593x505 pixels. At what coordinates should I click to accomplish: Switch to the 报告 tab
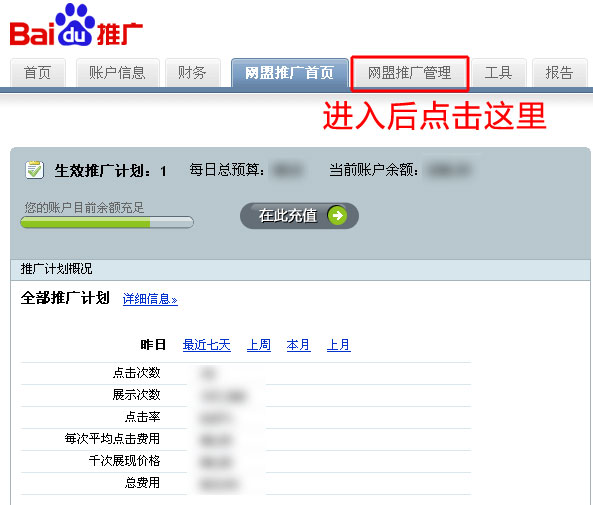pos(559,73)
